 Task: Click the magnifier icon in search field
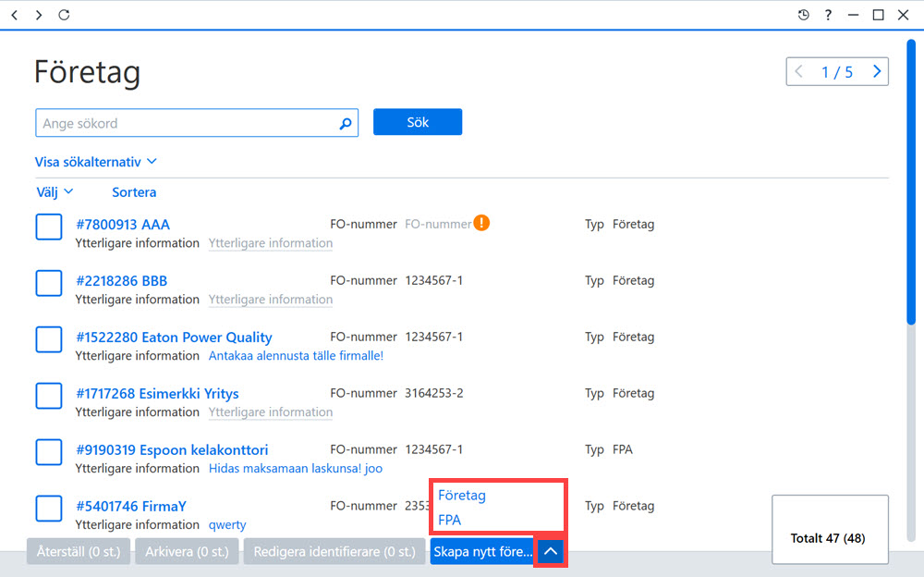coord(346,123)
